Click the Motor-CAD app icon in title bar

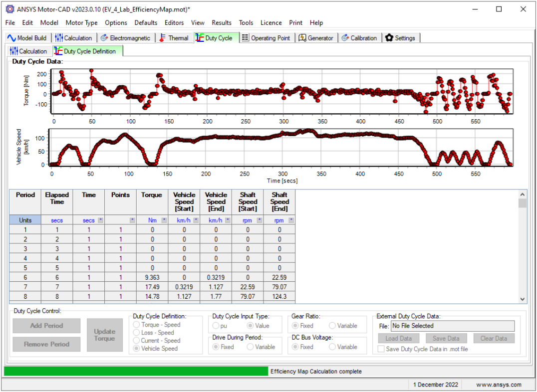point(10,9)
